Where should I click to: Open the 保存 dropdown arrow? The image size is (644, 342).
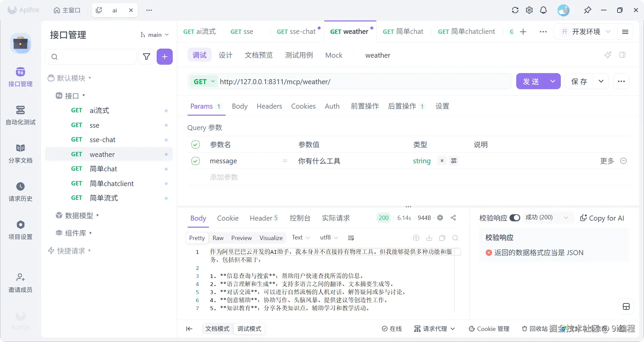point(601,81)
